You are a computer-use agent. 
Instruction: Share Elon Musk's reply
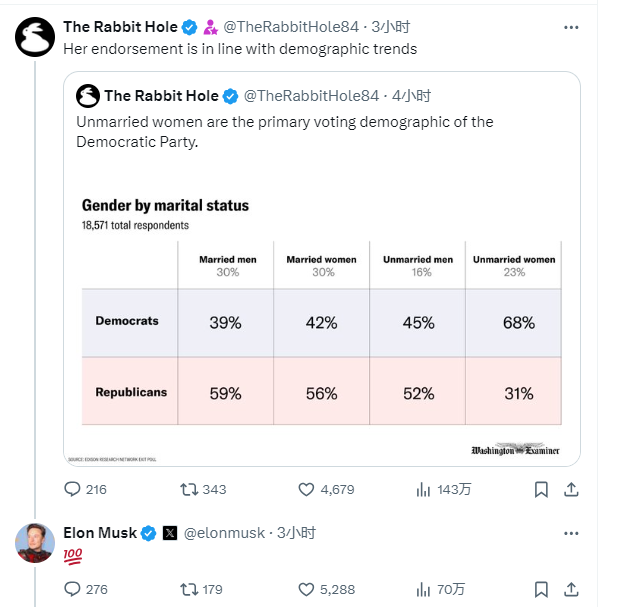pos(571,589)
